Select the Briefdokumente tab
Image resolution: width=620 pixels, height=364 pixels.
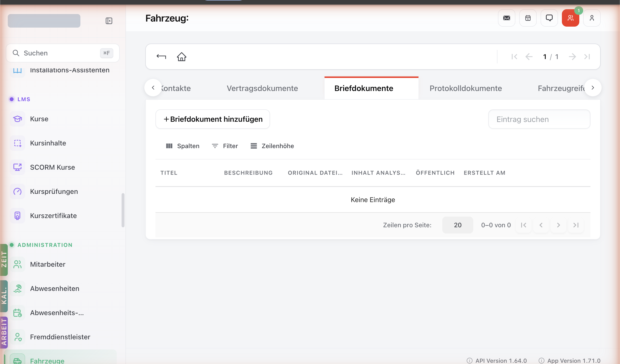(x=371, y=88)
